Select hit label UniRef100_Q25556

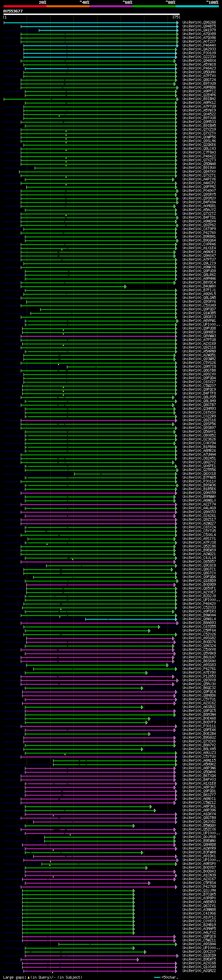click(x=199, y=470)
